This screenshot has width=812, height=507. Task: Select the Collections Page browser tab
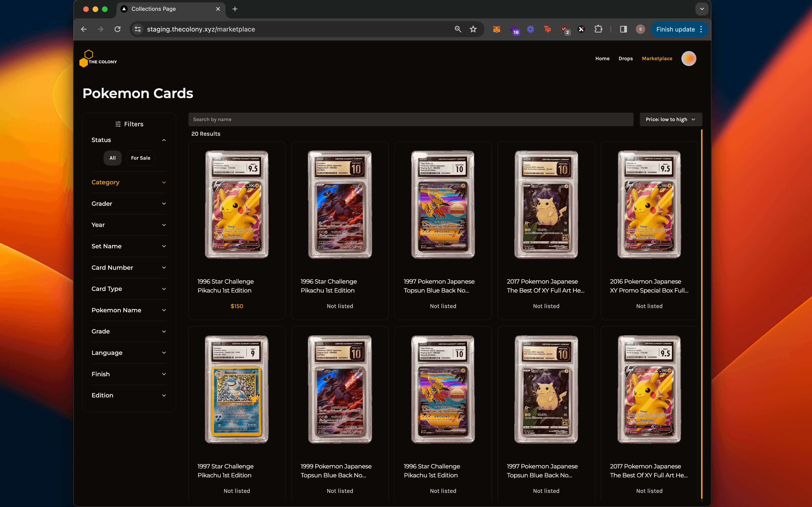tap(171, 9)
